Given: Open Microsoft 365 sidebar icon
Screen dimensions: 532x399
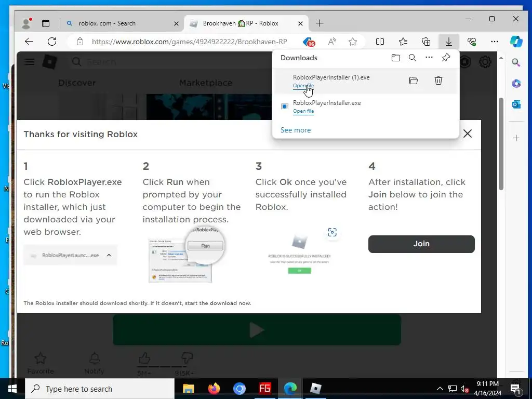Looking at the screenshot, I should tap(516, 84).
